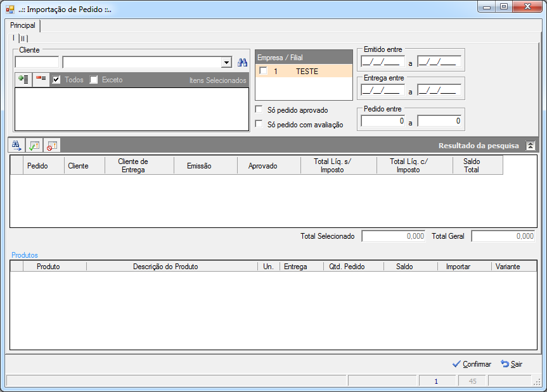Open the Cliente name dropdown
Image resolution: width=547 pixels, height=392 pixels.
point(226,62)
